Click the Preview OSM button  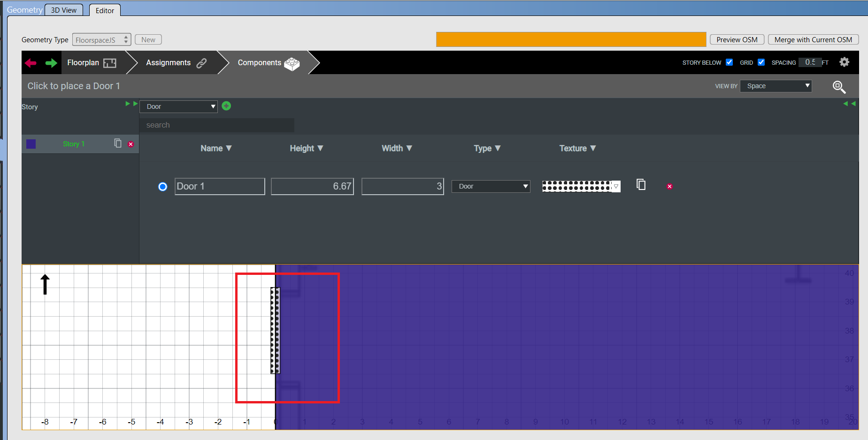tap(737, 40)
